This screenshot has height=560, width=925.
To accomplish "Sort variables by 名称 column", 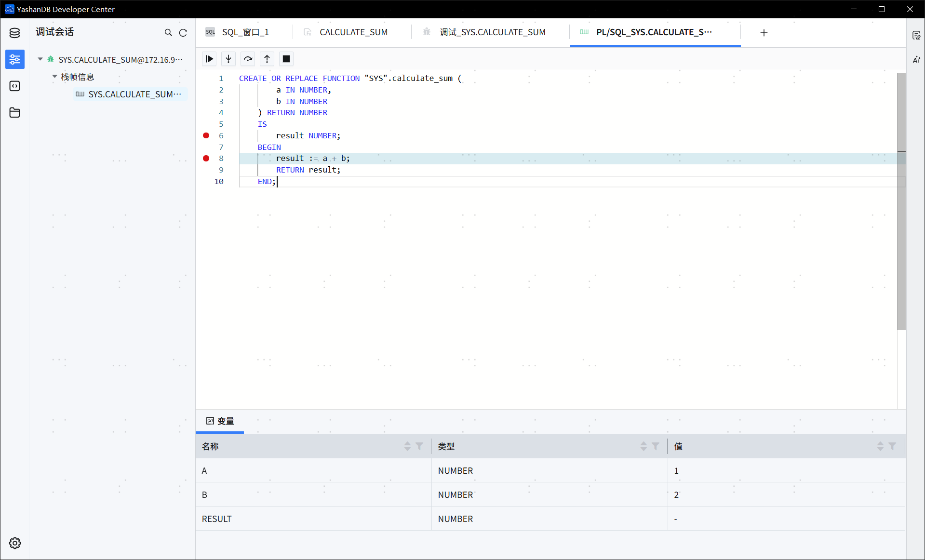I will 407,446.
